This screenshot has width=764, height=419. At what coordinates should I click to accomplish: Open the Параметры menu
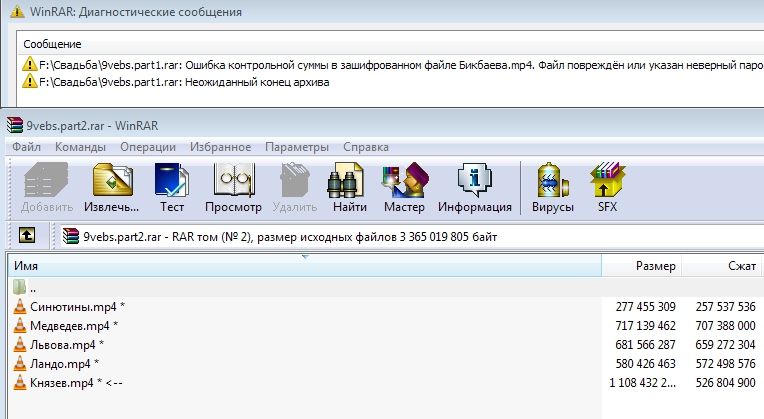[297, 147]
